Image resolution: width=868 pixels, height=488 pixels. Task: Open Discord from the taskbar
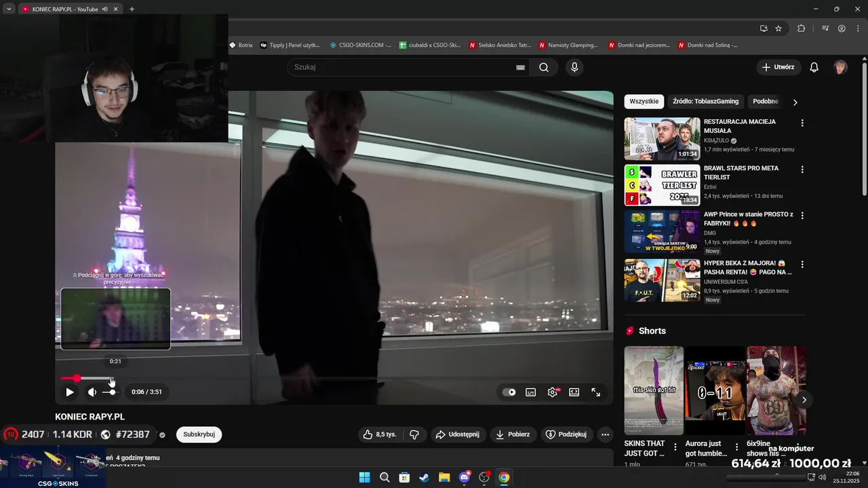[465, 477]
